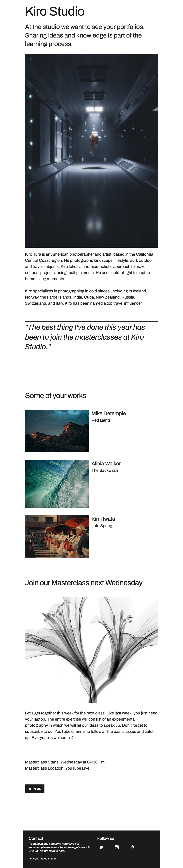The image size is (183, 868).
Task: Select the Alicia Walker name
Action: [106, 464]
